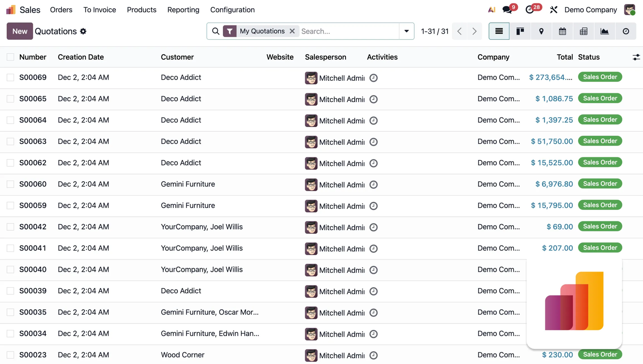Open order S00040 row
Screen dimensions: 643x364
pyautogui.click(x=321, y=270)
